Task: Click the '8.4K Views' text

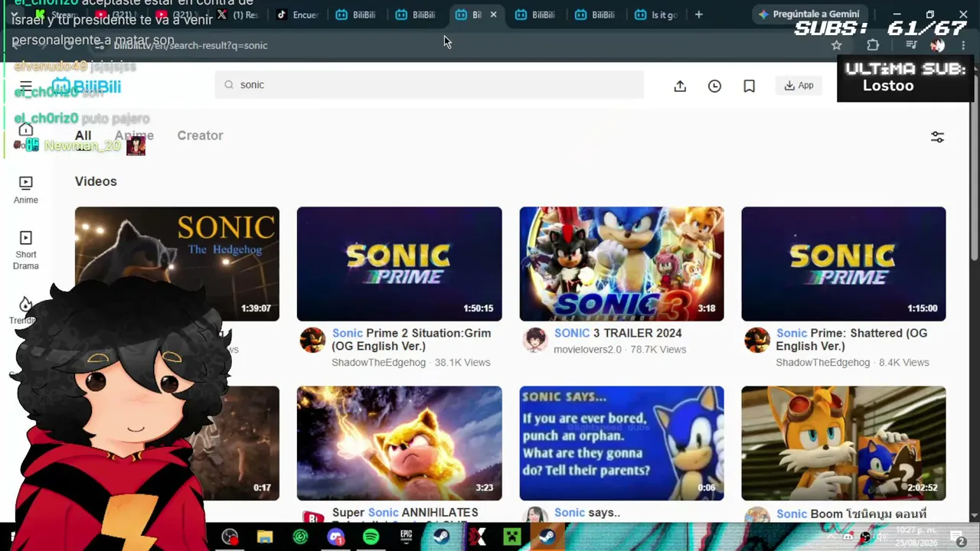Action: pyautogui.click(x=904, y=363)
